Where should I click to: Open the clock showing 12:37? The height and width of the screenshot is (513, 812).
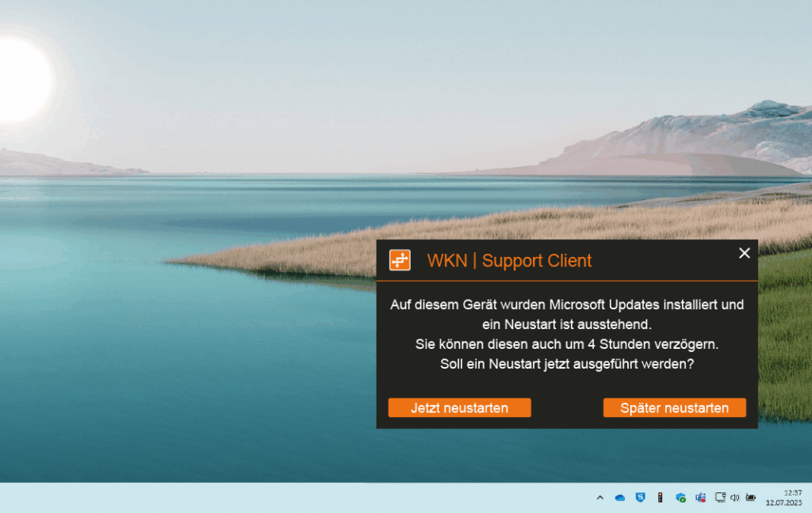(792, 492)
